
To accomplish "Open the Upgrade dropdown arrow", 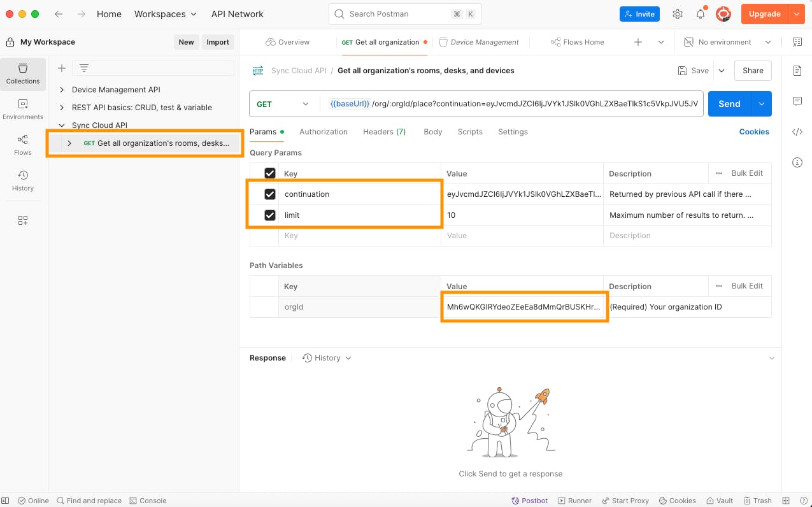I will click(x=797, y=14).
